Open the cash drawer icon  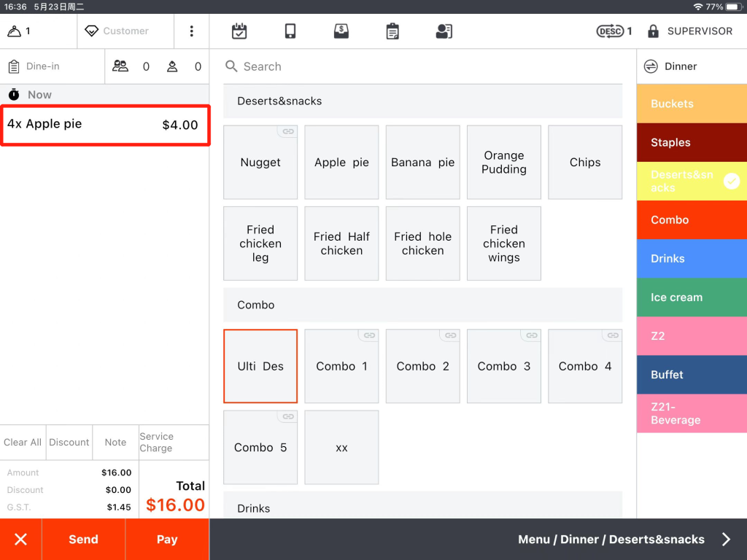(x=341, y=31)
